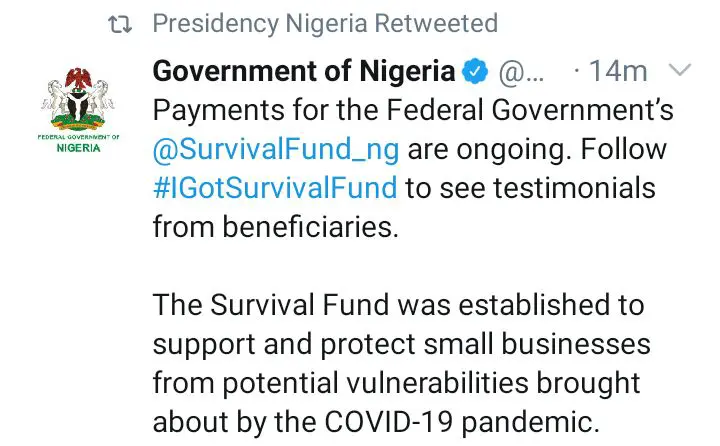The image size is (720, 446).
Task: Click the "FEDERAL GOVERNMENT OF" caption text
Action: (77, 136)
